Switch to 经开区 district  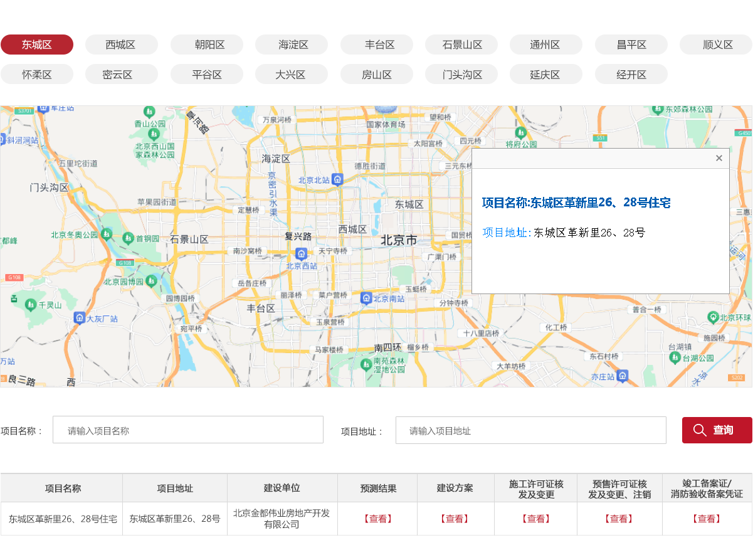[631, 74]
